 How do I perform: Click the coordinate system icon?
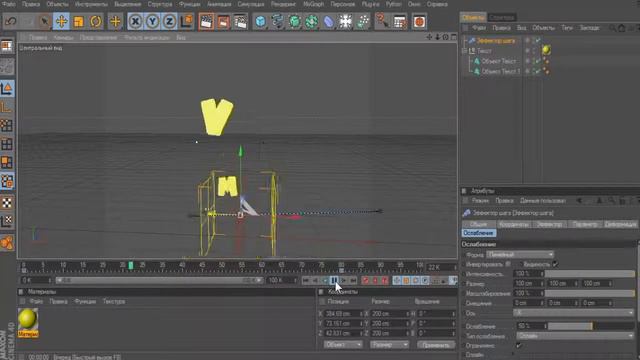pyautogui.click(x=187, y=21)
